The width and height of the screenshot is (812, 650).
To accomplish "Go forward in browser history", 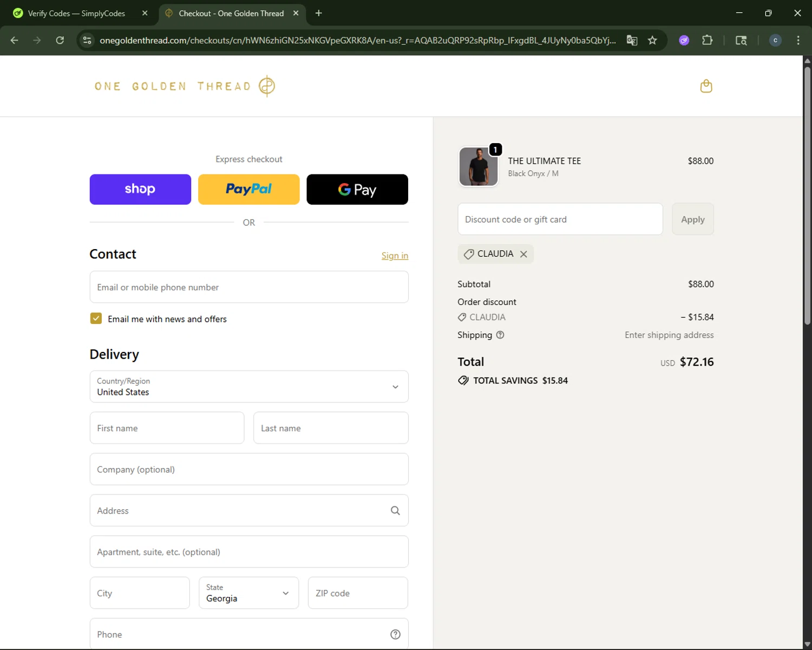I will [x=37, y=40].
